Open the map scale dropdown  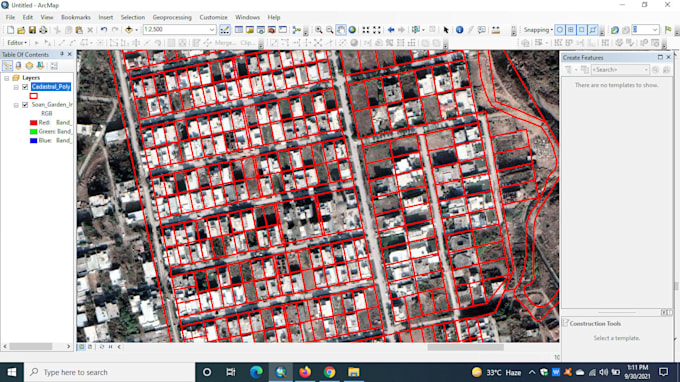click(212, 30)
